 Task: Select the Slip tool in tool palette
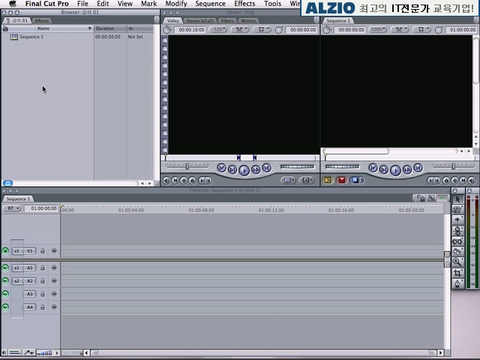(x=458, y=241)
